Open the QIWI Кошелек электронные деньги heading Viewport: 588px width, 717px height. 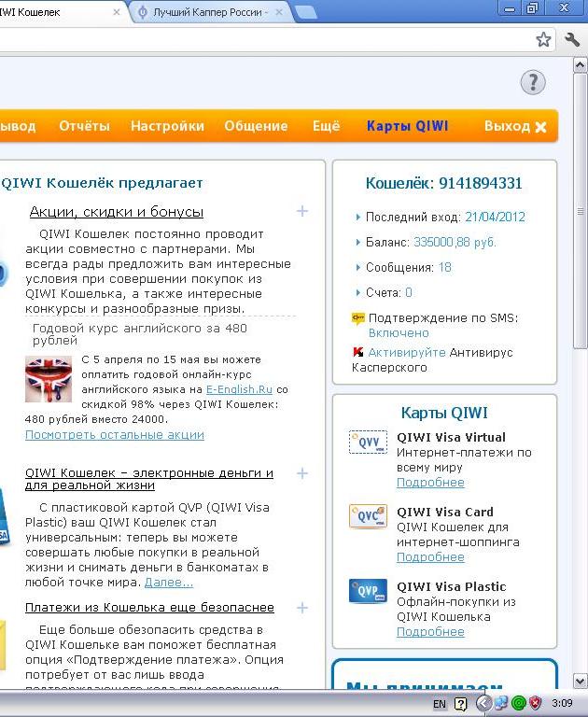149,479
